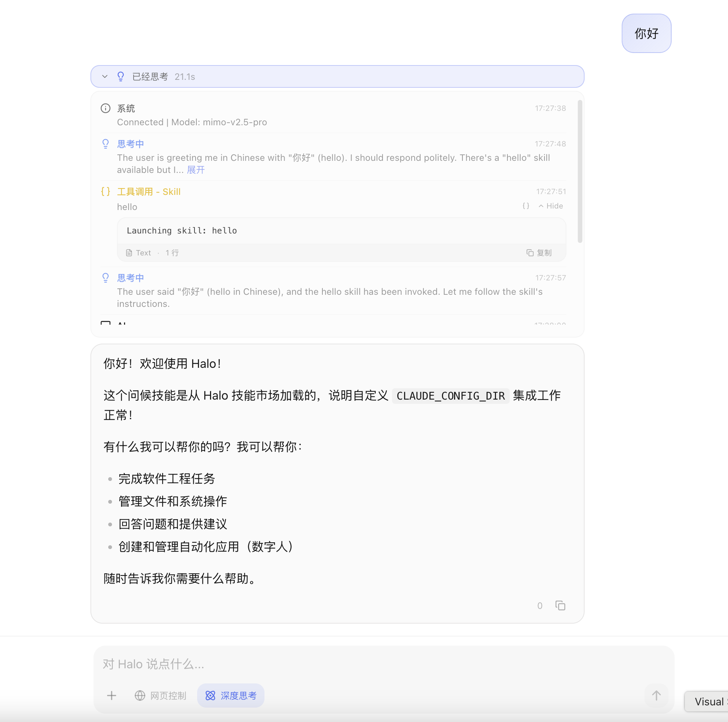
Task: Focus the 对 Halo 说点什么 input field
Action: pyautogui.click(x=384, y=664)
